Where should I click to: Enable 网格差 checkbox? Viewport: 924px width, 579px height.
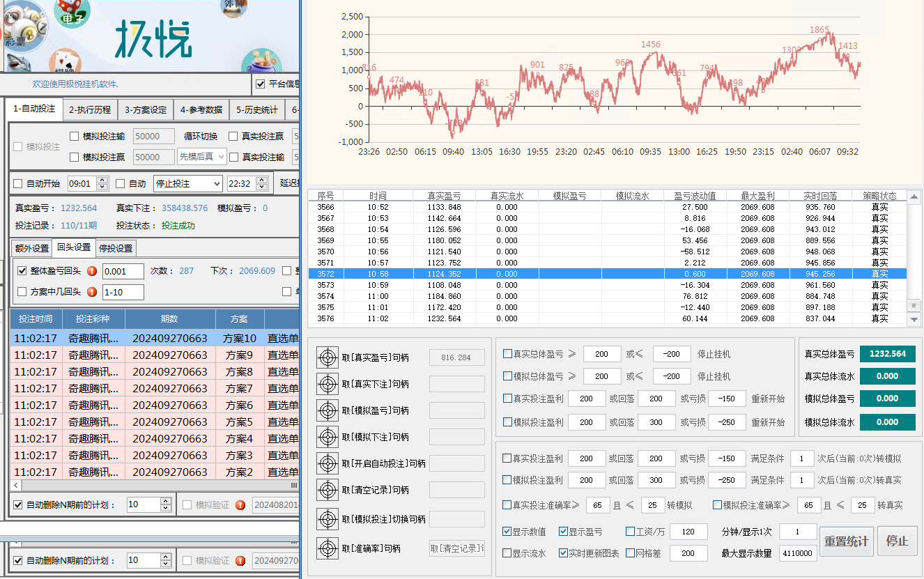[x=630, y=553]
